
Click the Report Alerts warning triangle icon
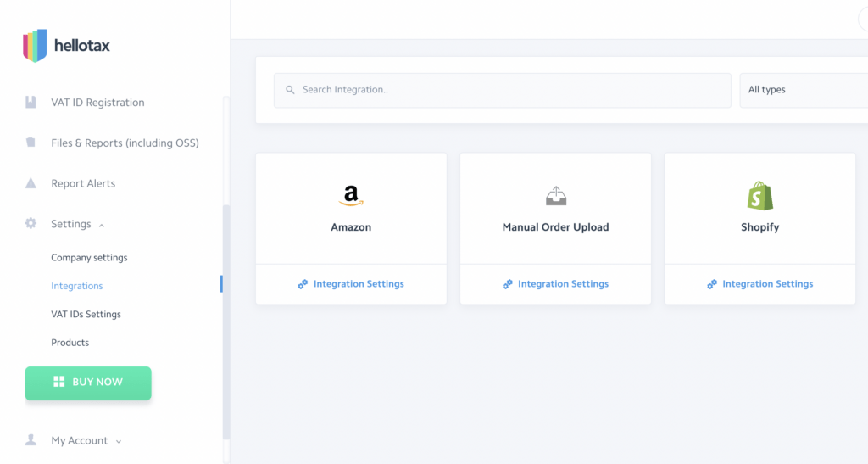(31, 182)
